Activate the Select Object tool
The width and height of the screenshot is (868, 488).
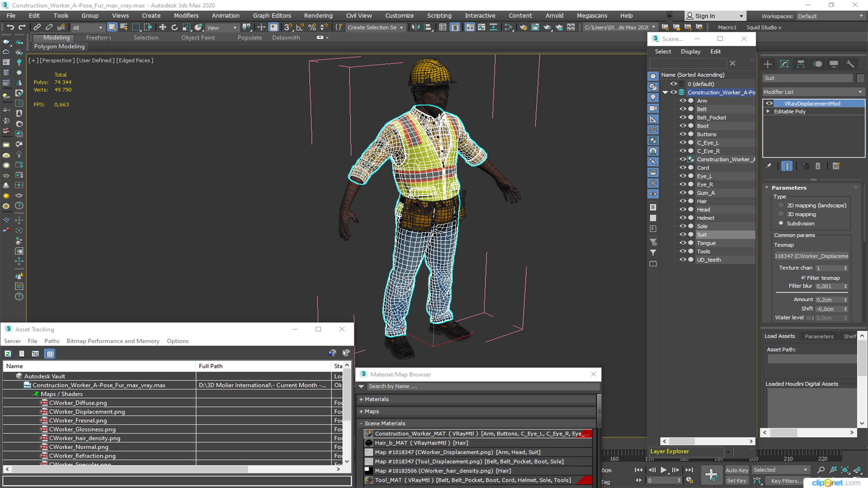(x=112, y=27)
